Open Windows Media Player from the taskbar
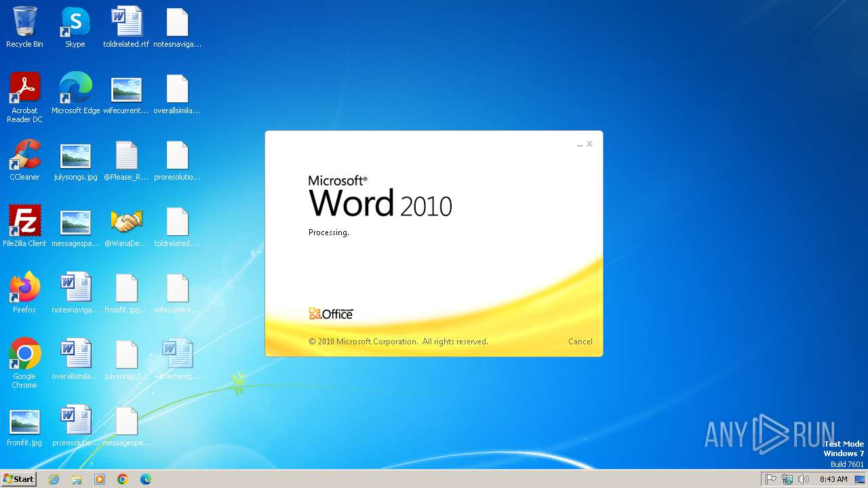Viewport: 868px width, 488px height. click(100, 479)
